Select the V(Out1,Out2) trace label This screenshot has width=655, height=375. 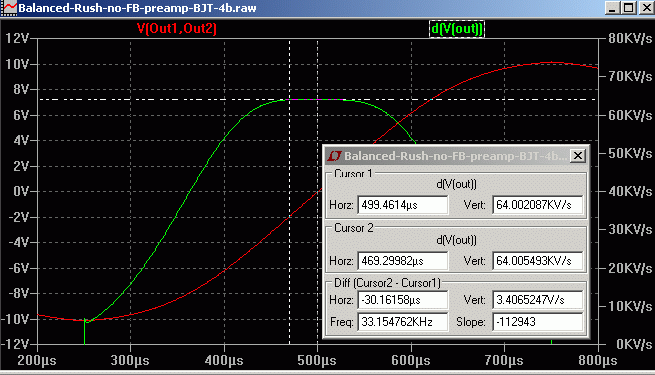177,28
